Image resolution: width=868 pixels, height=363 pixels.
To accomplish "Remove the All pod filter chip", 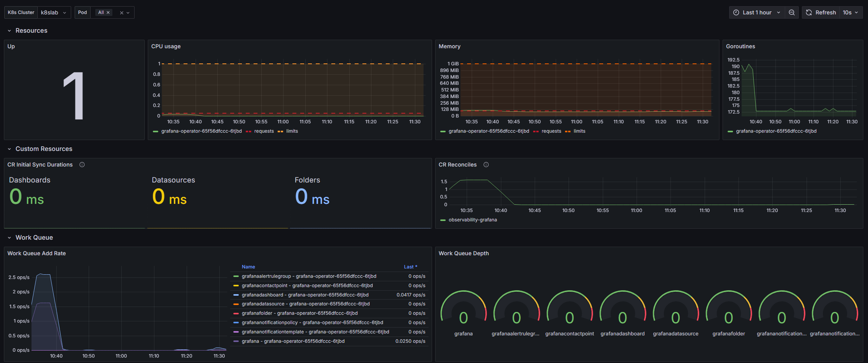I will point(108,12).
